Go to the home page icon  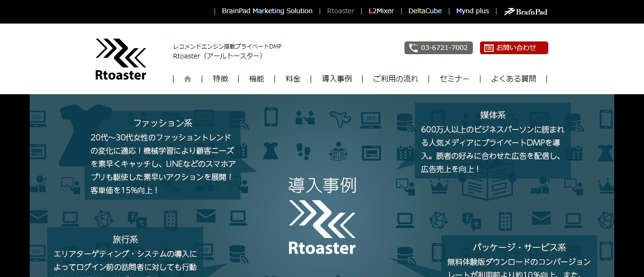pos(188,79)
